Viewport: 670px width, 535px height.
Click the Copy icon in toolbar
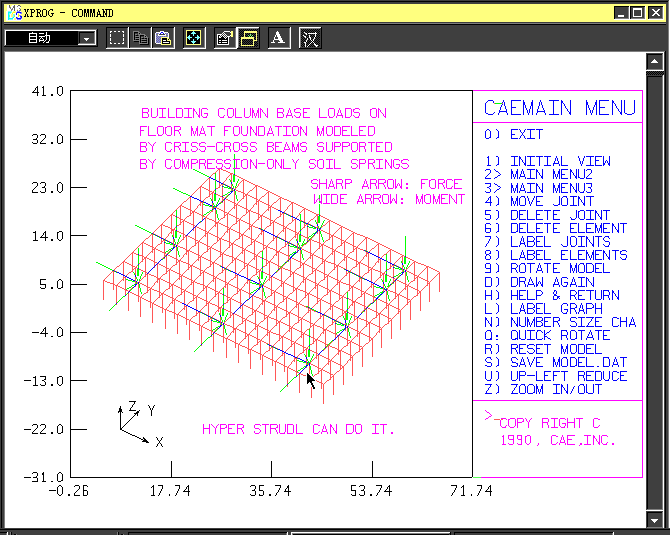[x=140, y=38]
